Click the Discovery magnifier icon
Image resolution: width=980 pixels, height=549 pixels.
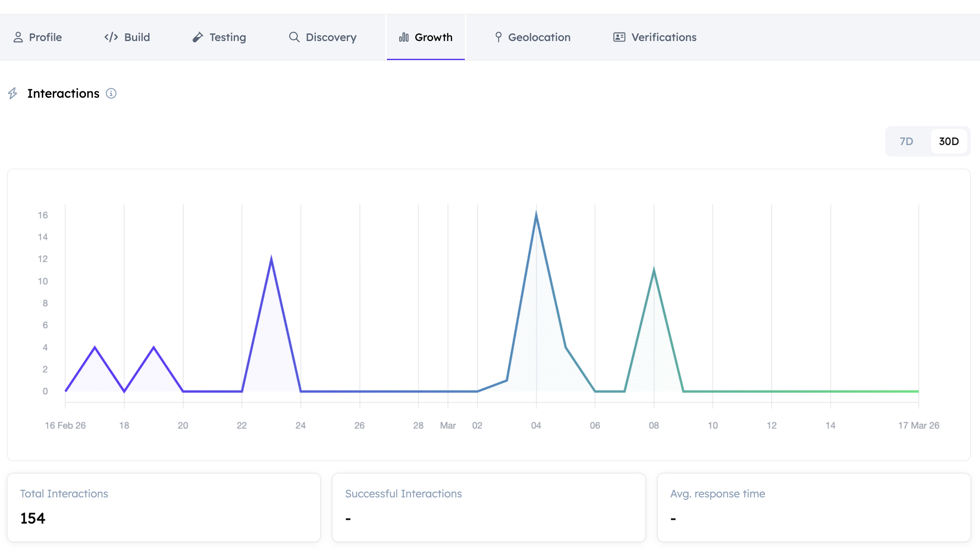(294, 37)
